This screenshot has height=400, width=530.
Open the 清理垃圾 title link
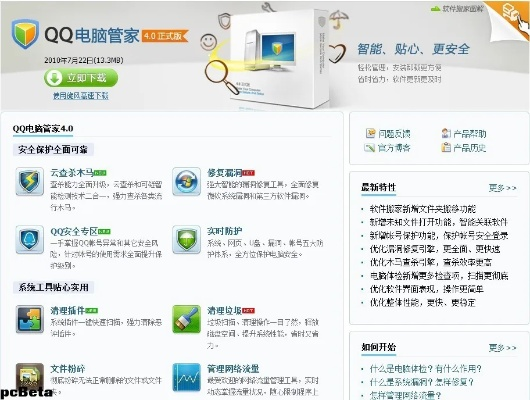(x=224, y=310)
